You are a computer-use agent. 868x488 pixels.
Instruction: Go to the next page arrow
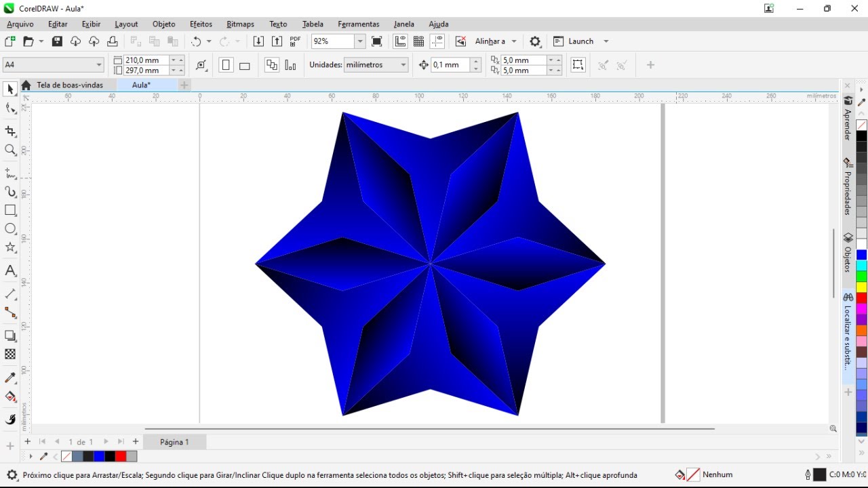(106, 442)
